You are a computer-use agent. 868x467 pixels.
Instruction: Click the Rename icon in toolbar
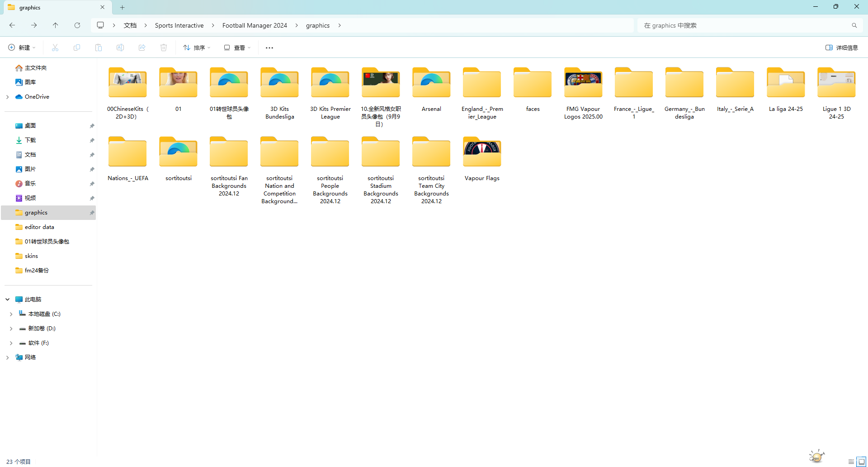[120, 48]
